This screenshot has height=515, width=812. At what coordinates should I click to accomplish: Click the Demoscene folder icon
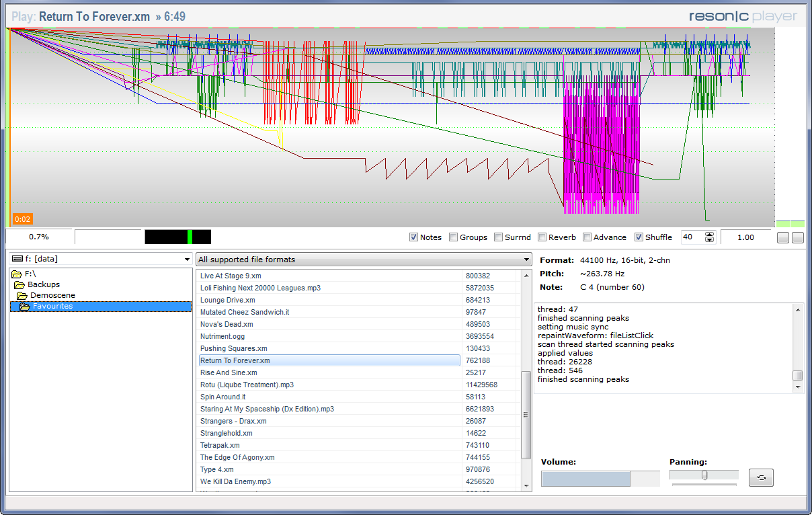pos(22,296)
